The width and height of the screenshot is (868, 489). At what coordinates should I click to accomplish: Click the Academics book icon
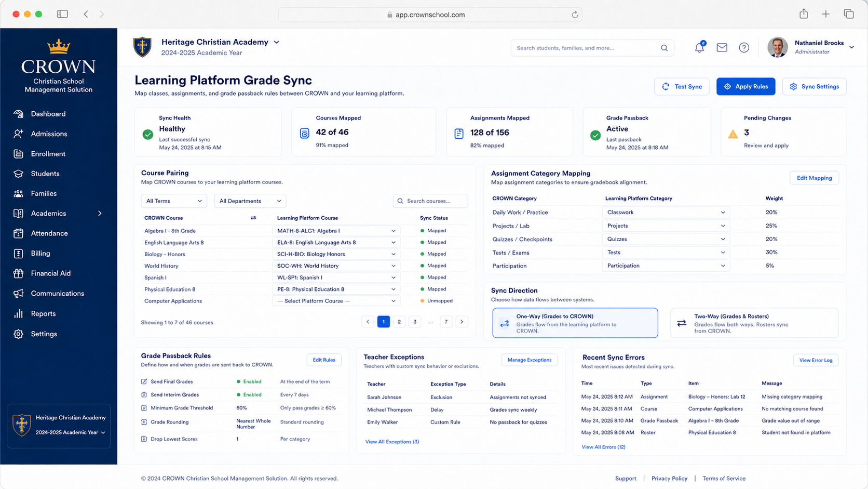coord(19,214)
